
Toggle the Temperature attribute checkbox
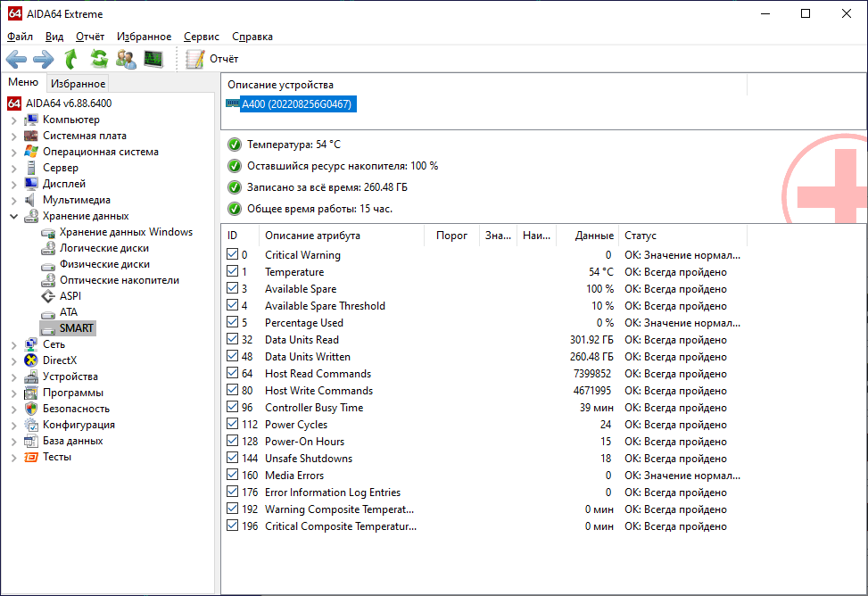233,271
